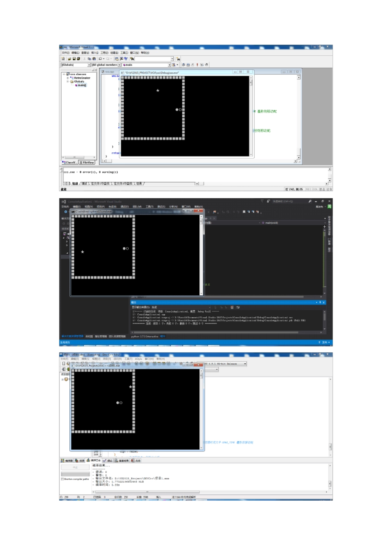Click Copy icon in Visual C++ toolbar
392x555 pixels.
(90, 59)
